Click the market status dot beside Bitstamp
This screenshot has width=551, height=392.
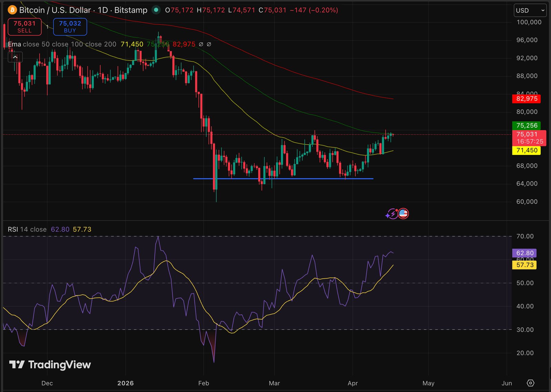pos(157,10)
